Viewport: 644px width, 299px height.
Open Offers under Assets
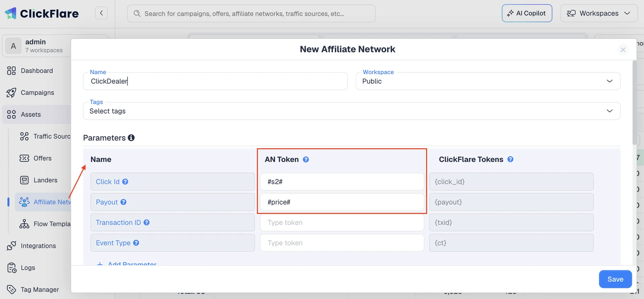pyautogui.click(x=42, y=158)
